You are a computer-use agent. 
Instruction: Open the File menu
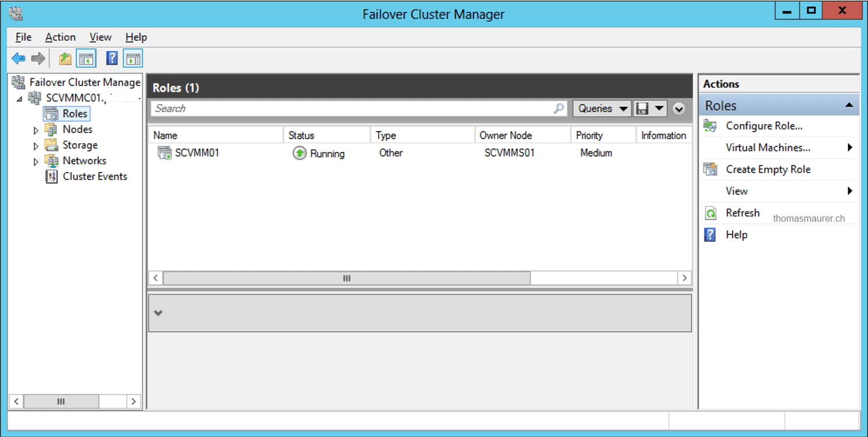pyautogui.click(x=24, y=37)
